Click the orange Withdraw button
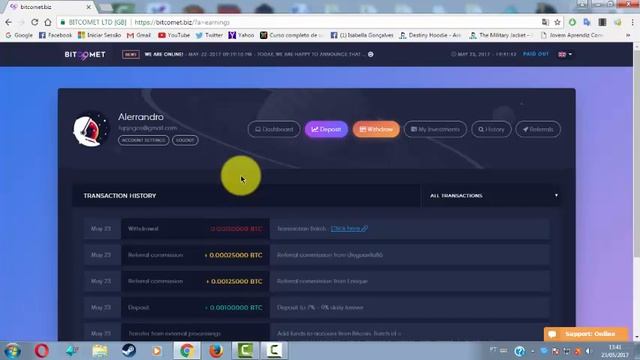640x360 pixels. [376, 129]
